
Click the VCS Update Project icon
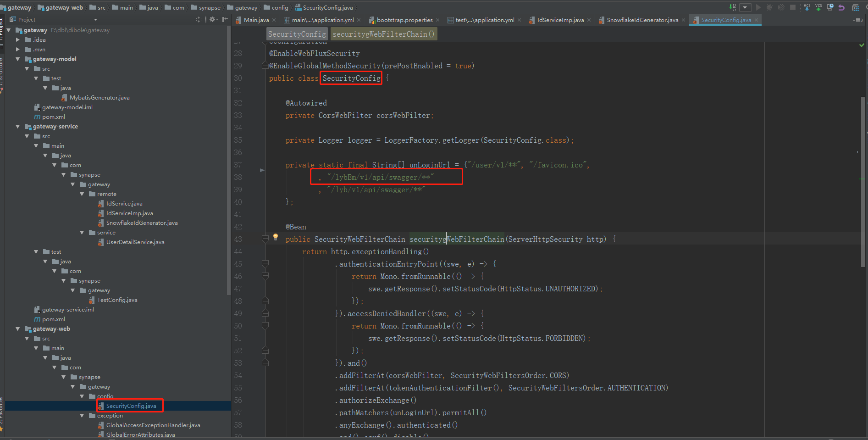807,7
